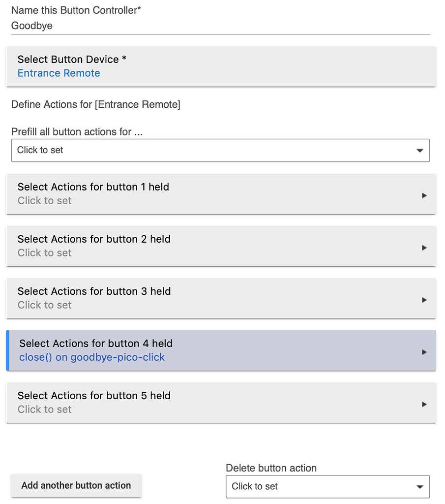Click the Click to set text for button 2 held
The width and height of the screenshot is (445, 504).
click(44, 252)
